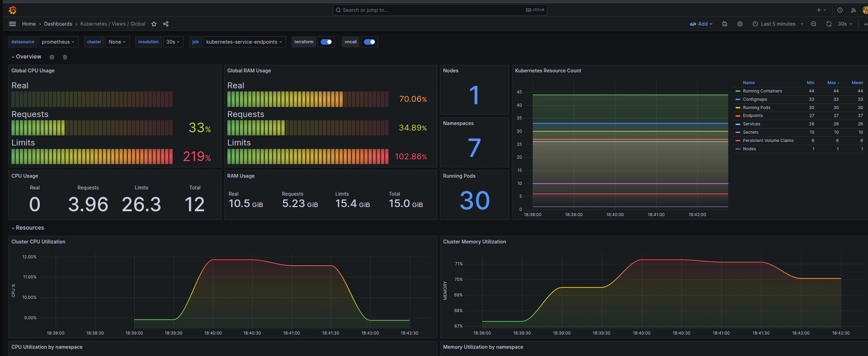The image size is (868, 356).
Task: Star this dashboard as a favorite
Action: (154, 24)
